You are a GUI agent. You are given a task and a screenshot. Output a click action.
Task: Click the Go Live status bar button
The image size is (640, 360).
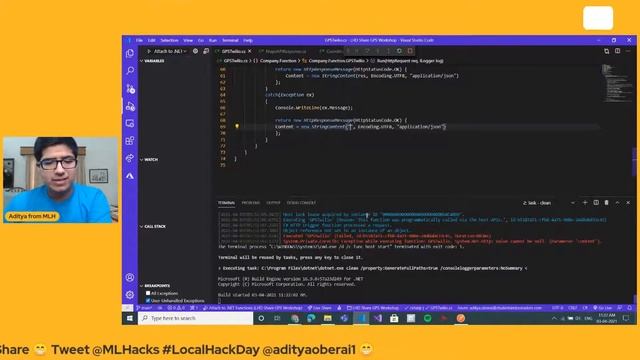tap(603, 308)
